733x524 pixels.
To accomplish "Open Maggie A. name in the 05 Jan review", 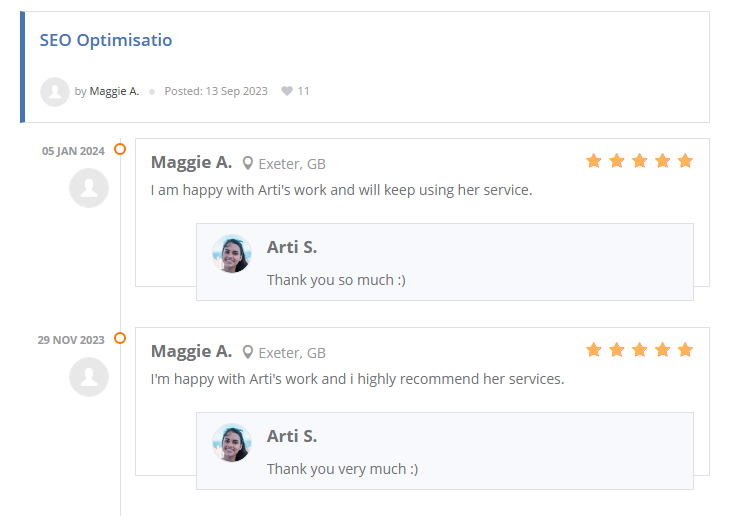I will tap(191, 162).
